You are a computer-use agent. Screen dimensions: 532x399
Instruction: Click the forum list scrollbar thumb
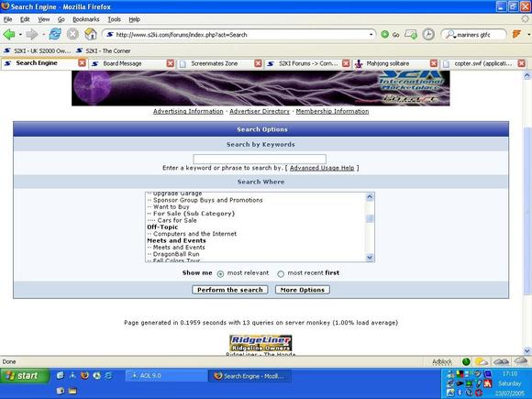370,219
